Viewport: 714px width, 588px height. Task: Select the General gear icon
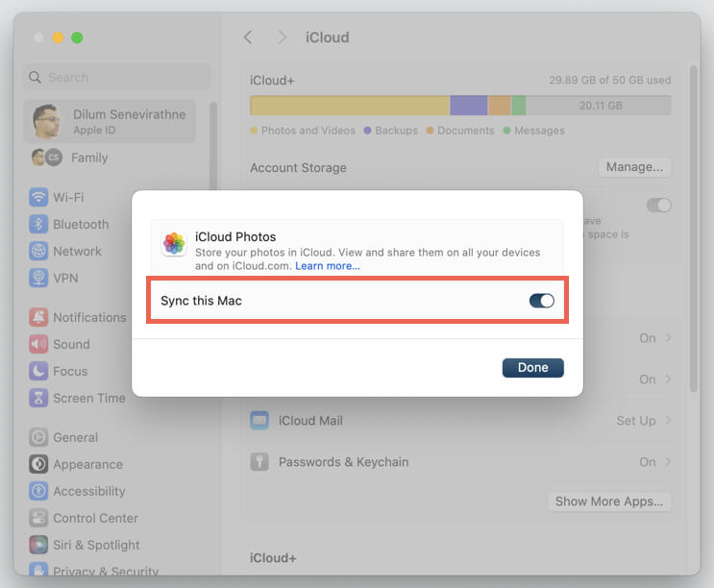(38, 437)
